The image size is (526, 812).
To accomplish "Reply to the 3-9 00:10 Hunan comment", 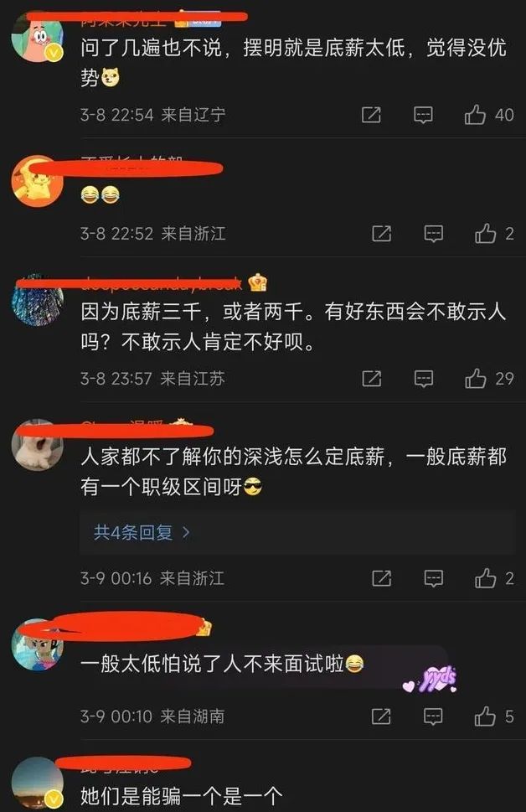I will point(433,716).
